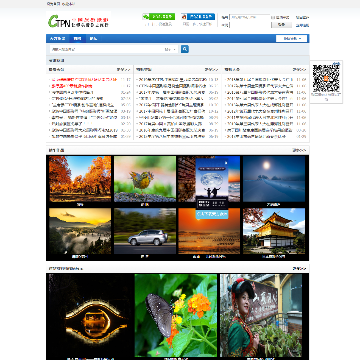Click the More link of the middle news column
The image size is (360, 360).
click(x=211, y=70)
